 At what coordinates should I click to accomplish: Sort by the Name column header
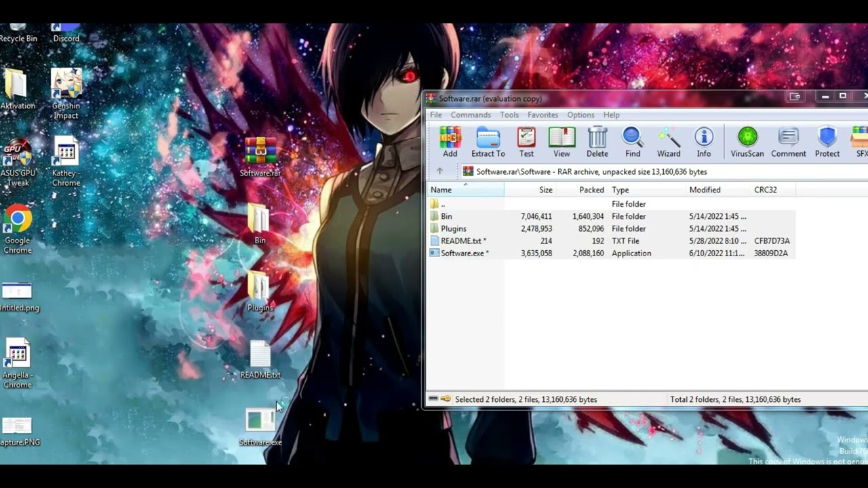tap(465, 190)
